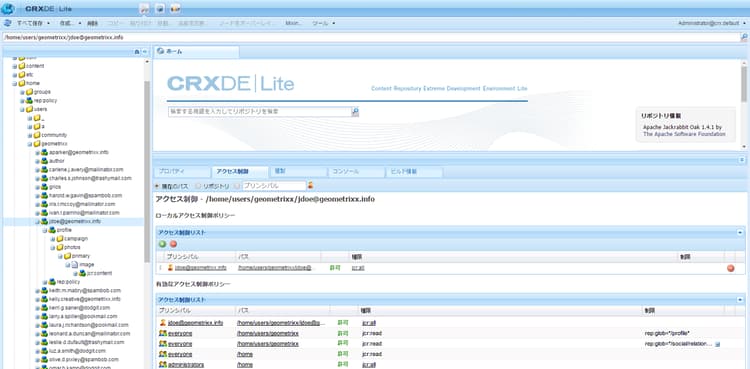The height and width of the screenshot is (369, 750).
Task: Switch to the プロパティ tab
Action: point(182,171)
